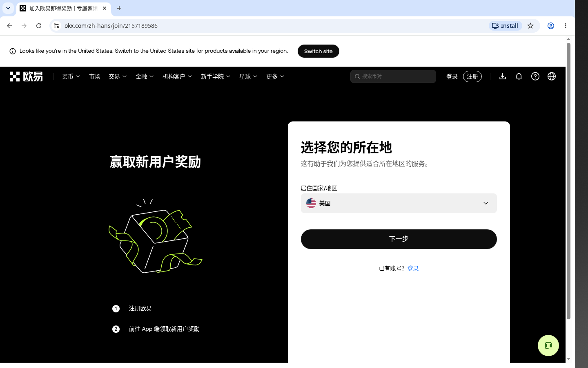
Task: Click the 下一步 button
Action: (x=399, y=239)
